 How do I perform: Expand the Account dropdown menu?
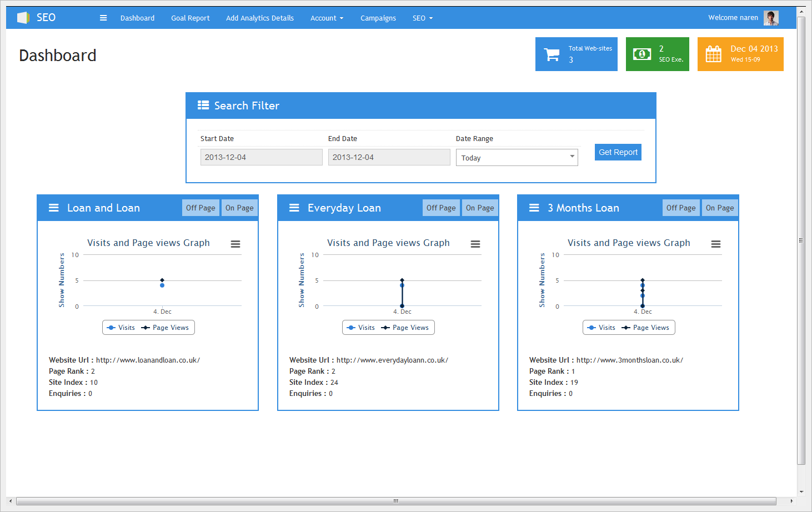(327, 18)
